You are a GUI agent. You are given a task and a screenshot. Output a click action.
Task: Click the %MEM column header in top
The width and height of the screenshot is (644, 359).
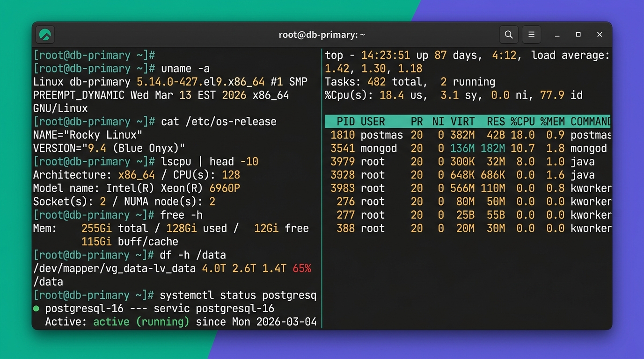tap(553, 122)
